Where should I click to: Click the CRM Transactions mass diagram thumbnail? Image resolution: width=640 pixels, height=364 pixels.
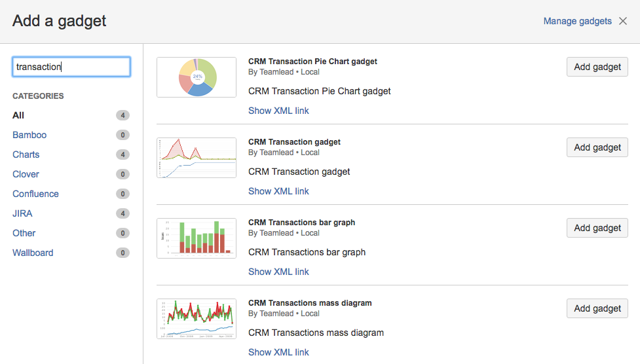point(197,319)
